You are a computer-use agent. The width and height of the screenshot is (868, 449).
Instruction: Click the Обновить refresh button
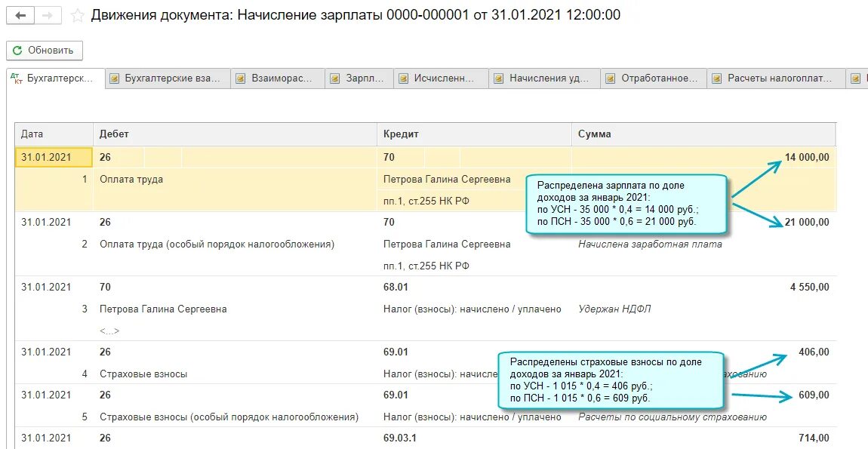pos(45,51)
